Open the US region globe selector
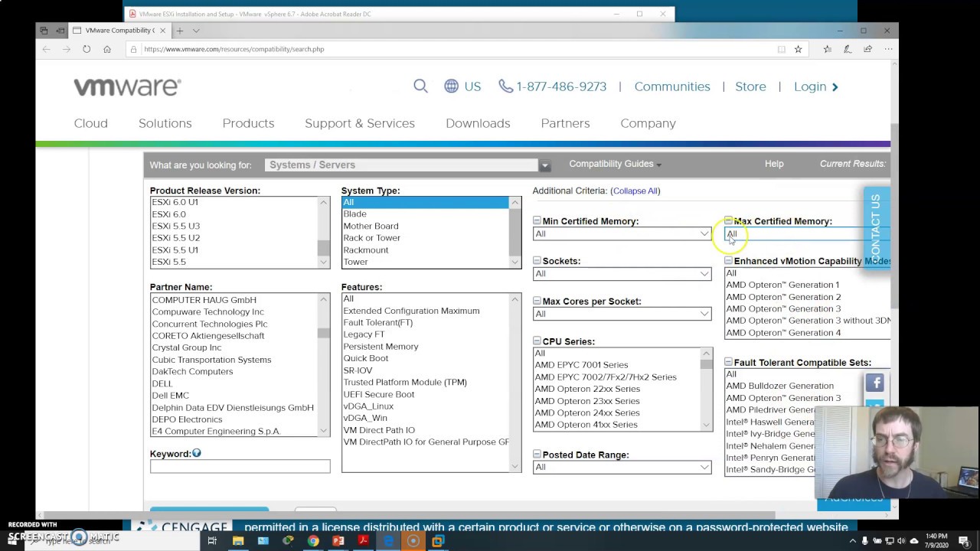This screenshot has width=980, height=551. click(x=462, y=86)
